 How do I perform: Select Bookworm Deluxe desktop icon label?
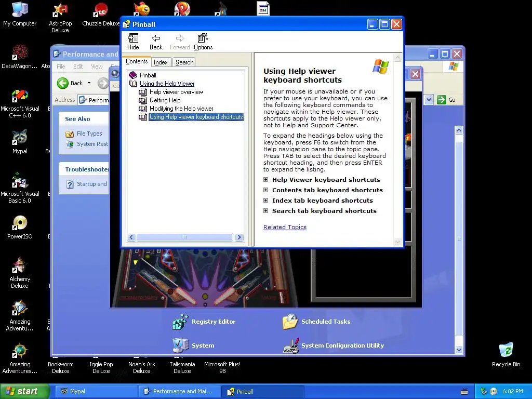coord(60,367)
